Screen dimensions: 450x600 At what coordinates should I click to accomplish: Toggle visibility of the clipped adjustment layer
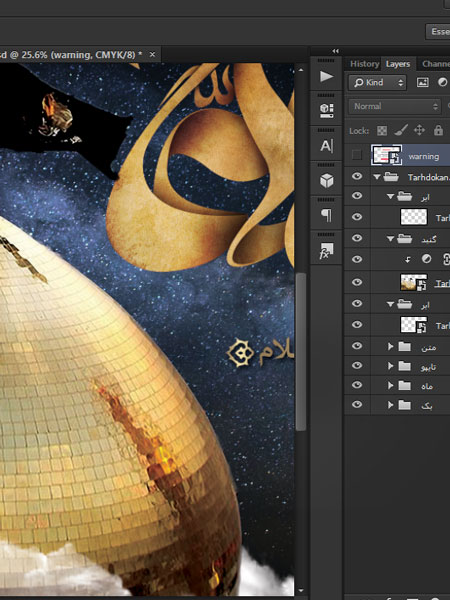357,259
